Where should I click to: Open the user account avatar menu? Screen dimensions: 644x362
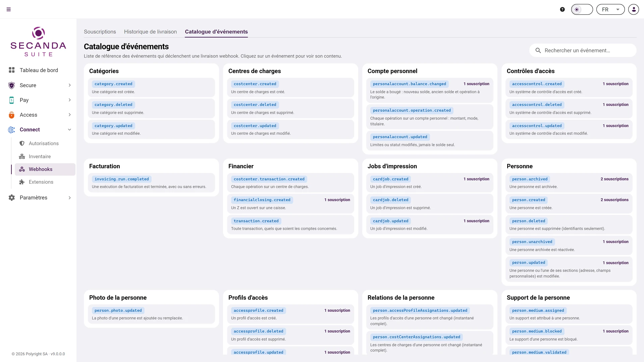pyautogui.click(x=634, y=9)
